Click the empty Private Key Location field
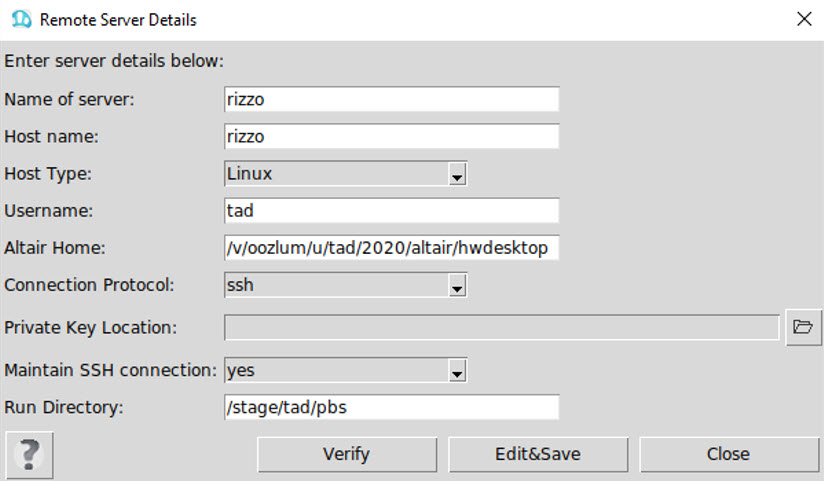This screenshot has width=824, height=481. [502, 327]
